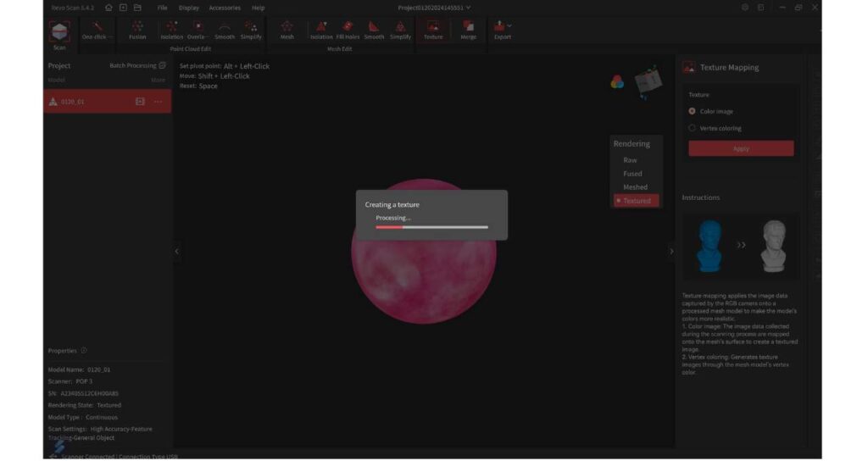Select the Merge tool
This screenshot has height=461, width=868.
click(x=468, y=31)
